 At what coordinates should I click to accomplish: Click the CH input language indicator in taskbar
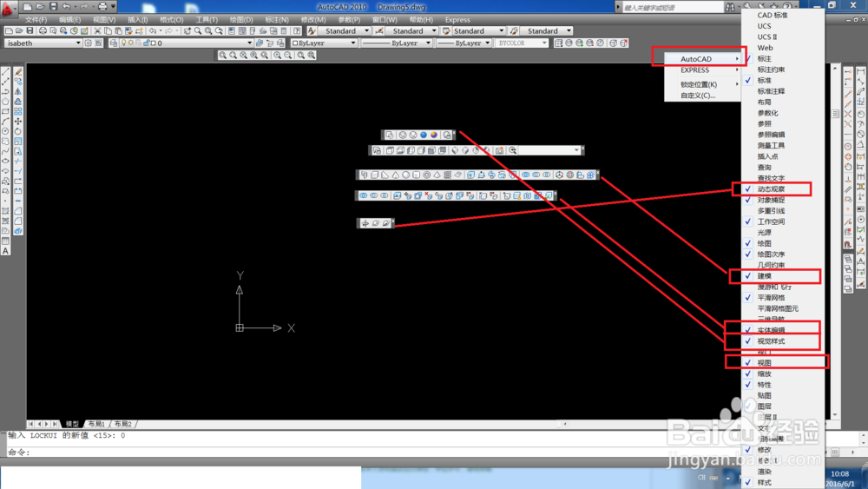pyautogui.click(x=701, y=478)
